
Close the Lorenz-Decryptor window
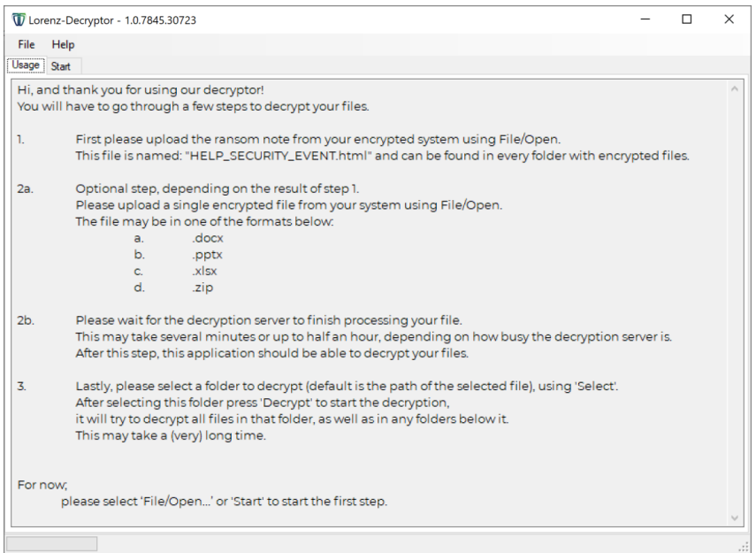click(729, 19)
